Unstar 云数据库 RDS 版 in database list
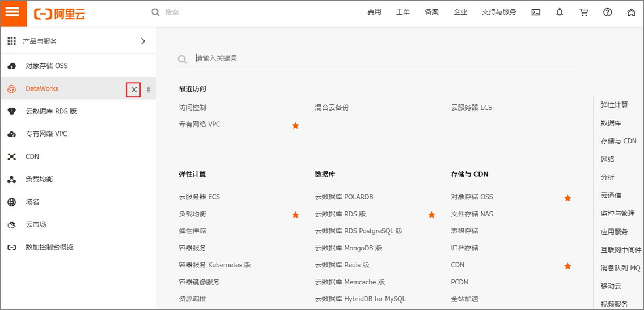Viewport: 644px width, 310px height. click(431, 215)
